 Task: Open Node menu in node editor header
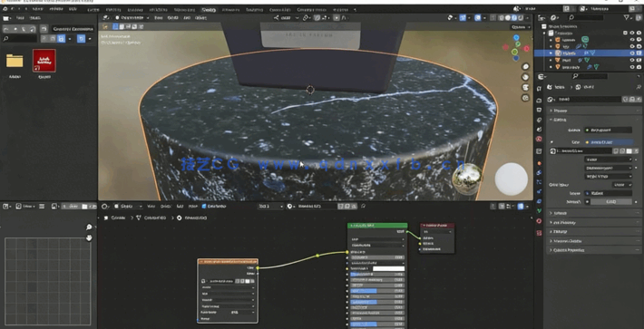[x=192, y=207]
